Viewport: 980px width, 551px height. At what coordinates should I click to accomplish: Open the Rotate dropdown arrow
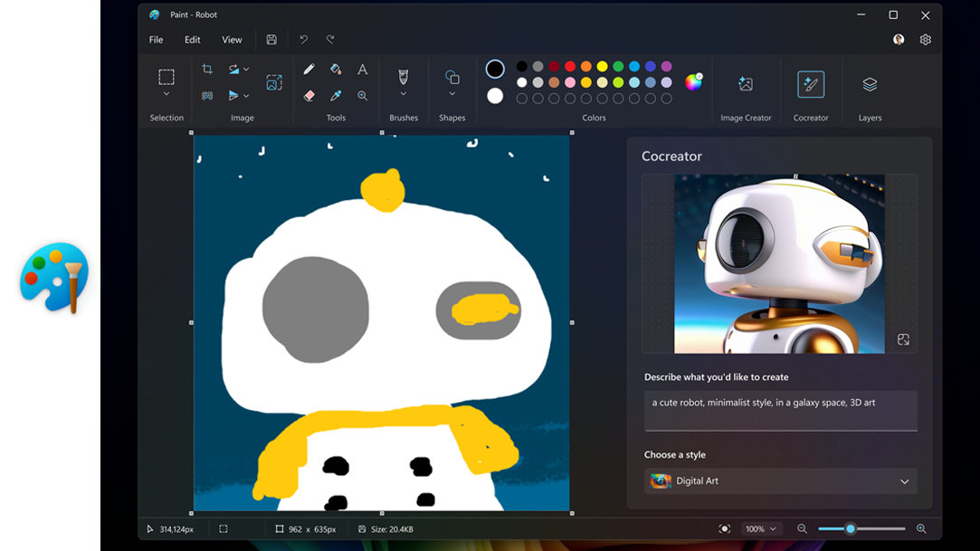pos(246,70)
